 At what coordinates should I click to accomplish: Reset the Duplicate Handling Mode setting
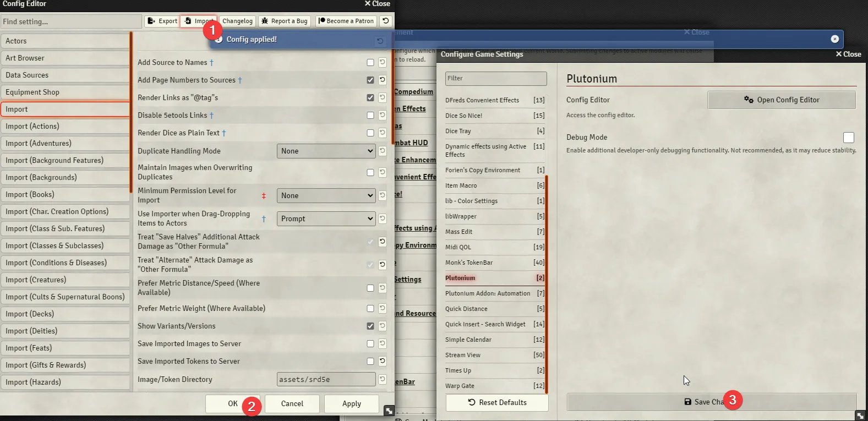383,151
